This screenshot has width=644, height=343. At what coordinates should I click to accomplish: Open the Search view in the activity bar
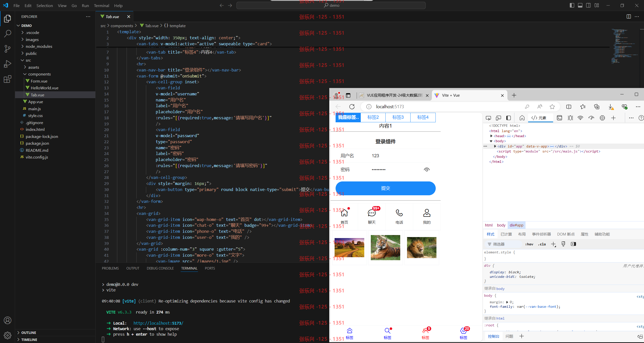8,33
